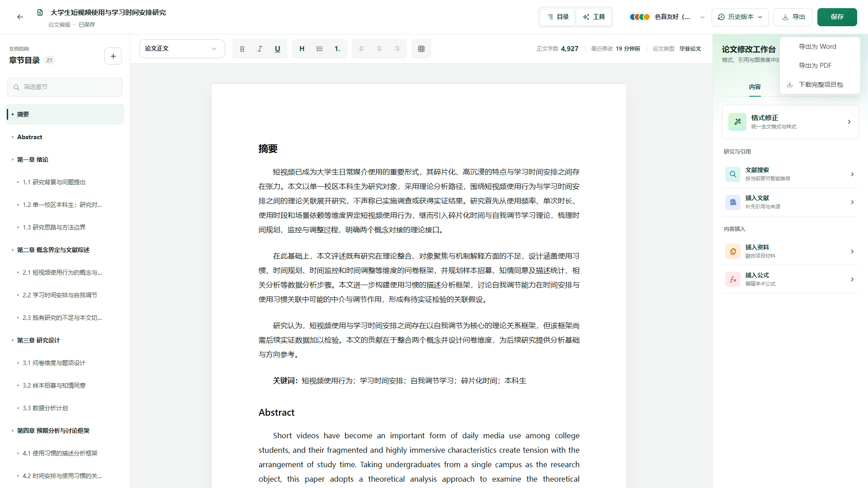Viewport: 868px width, 488px height.
Task: Expand the 插入文献 chevron arrow
Action: 852,202
